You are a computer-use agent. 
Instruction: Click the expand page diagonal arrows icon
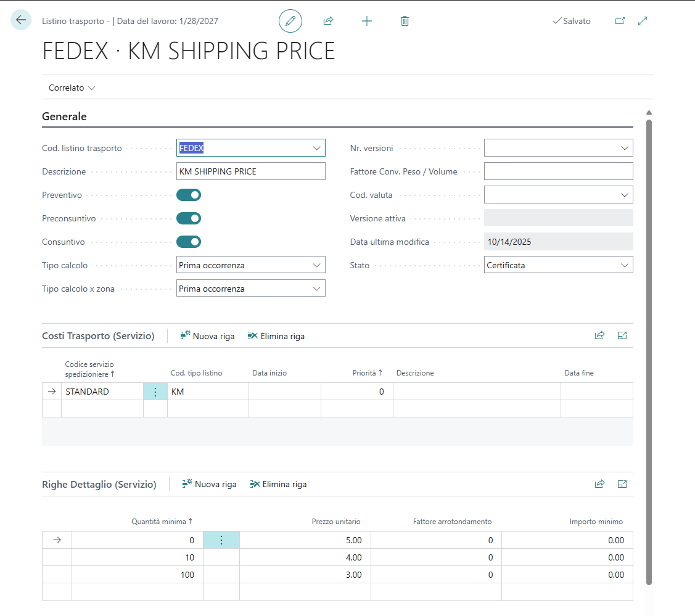click(643, 21)
